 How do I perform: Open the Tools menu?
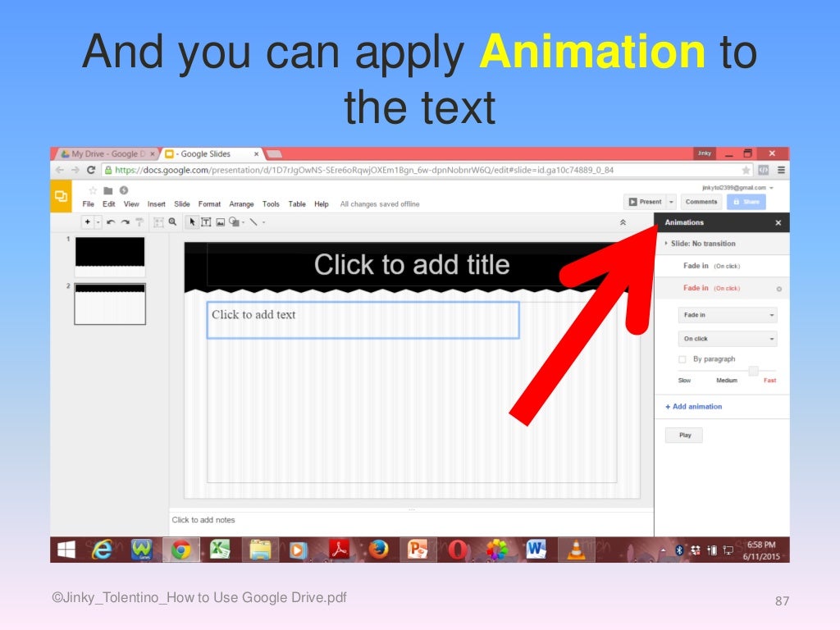(x=271, y=204)
